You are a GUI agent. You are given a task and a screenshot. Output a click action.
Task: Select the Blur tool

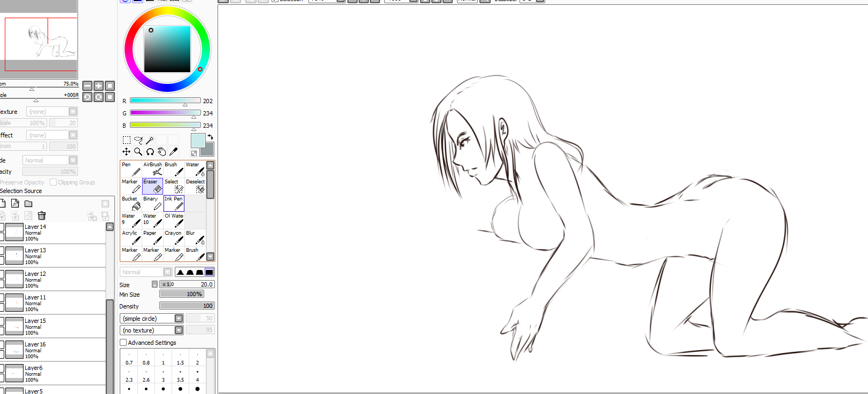[x=195, y=237]
